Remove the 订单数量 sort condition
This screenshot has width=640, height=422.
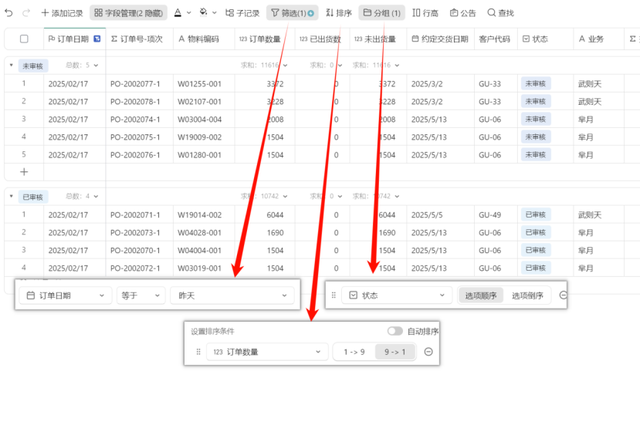(x=428, y=352)
